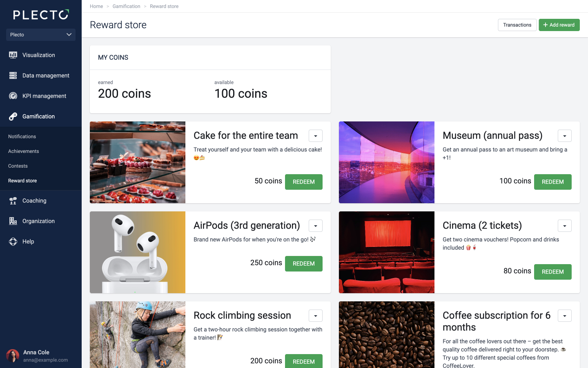Image resolution: width=588 pixels, height=368 pixels.
Task: Click the Reward store page heading
Action: coord(118,25)
